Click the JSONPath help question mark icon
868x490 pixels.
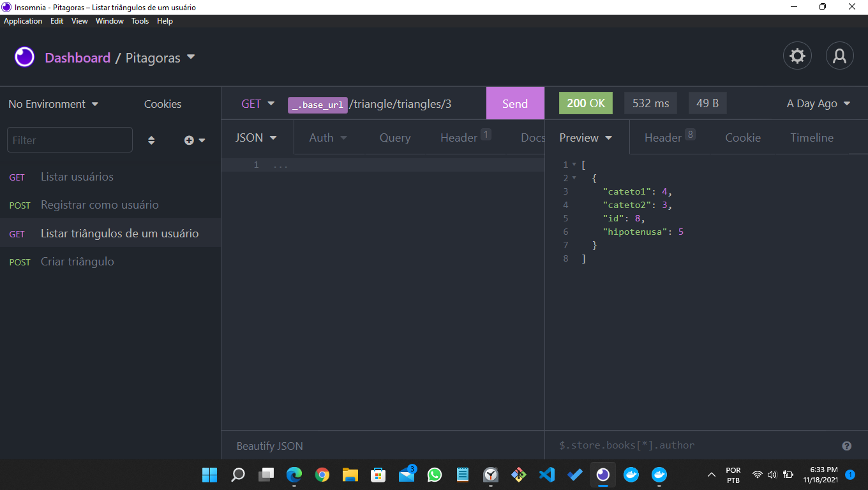pyautogui.click(x=846, y=445)
